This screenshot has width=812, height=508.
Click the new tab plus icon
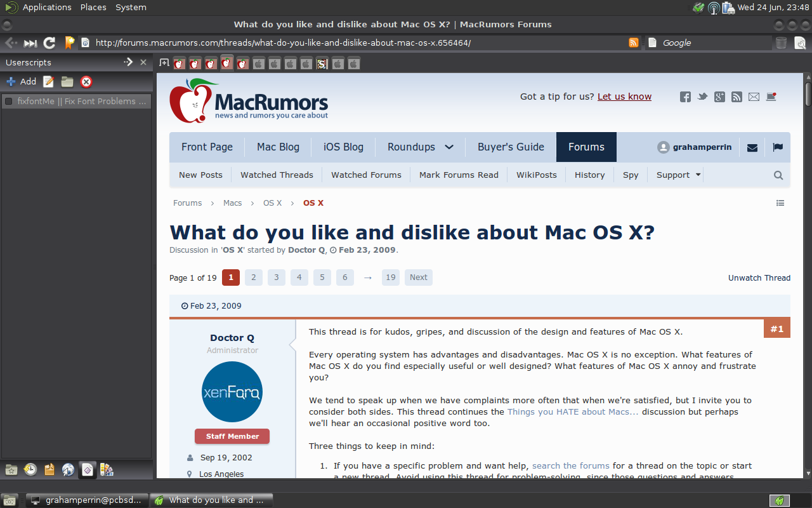pyautogui.click(x=164, y=63)
